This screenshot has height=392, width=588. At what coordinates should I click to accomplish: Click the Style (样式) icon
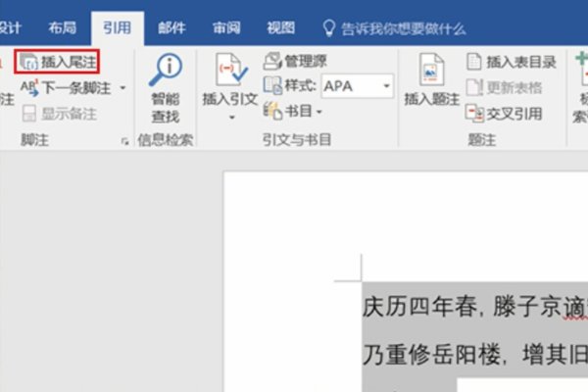click(x=272, y=85)
